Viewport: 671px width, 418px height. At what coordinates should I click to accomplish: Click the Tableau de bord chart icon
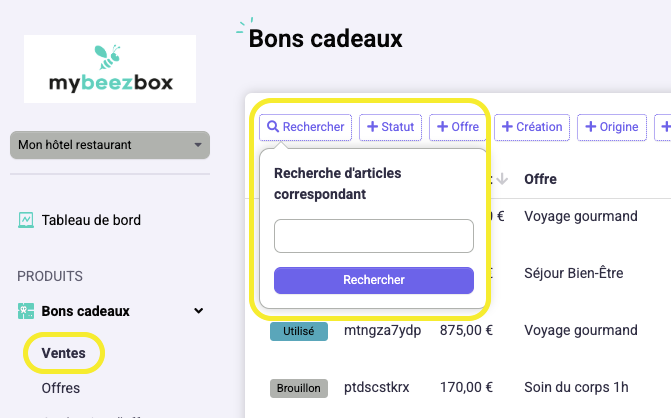(26, 220)
